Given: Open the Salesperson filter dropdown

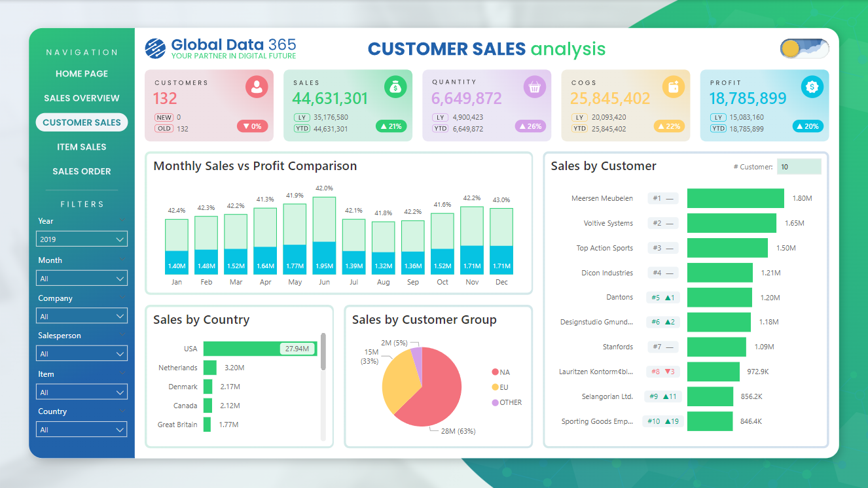Looking at the screenshot, I should pyautogui.click(x=82, y=354).
